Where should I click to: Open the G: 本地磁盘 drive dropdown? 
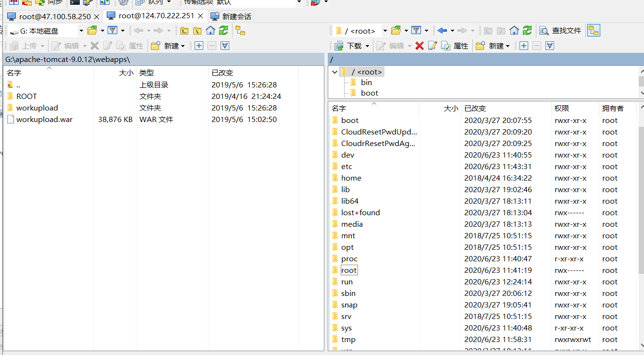tap(81, 31)
